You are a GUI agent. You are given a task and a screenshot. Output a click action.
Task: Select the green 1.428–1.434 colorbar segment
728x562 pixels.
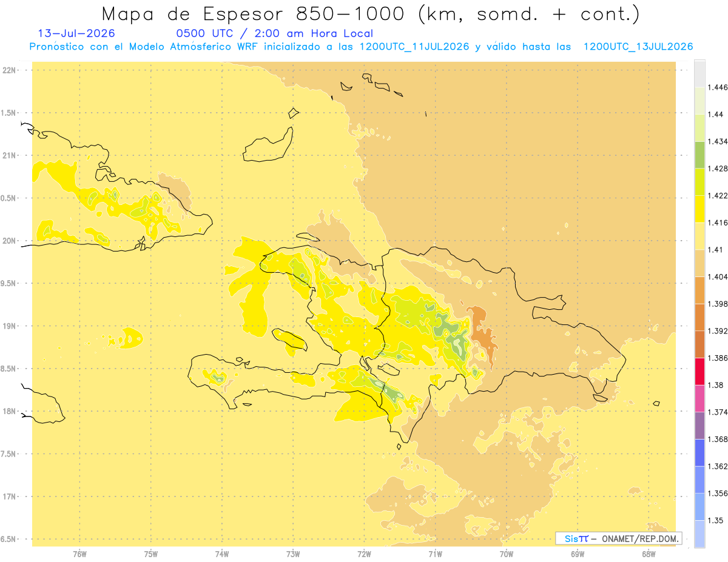pos(699,155)
